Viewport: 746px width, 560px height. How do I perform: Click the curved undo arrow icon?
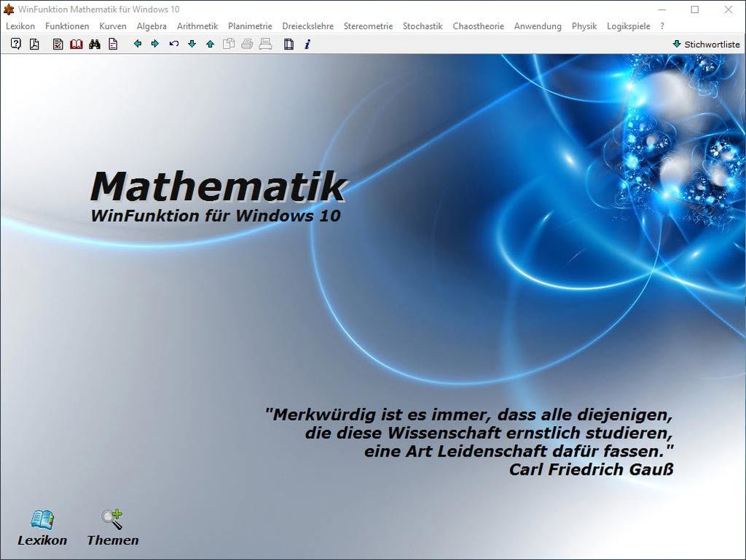point(173,44)
